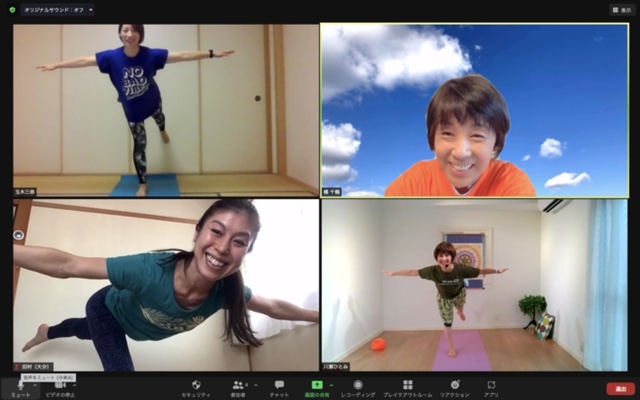
Task: Start レコーディング recording
Action: click(x=358, y=388)
